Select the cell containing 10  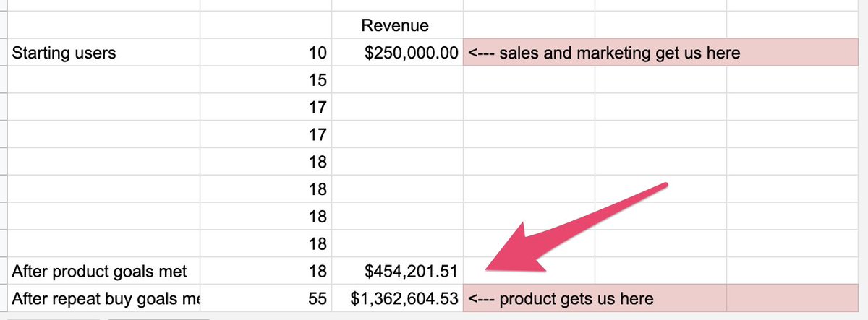tap(265, 53)
